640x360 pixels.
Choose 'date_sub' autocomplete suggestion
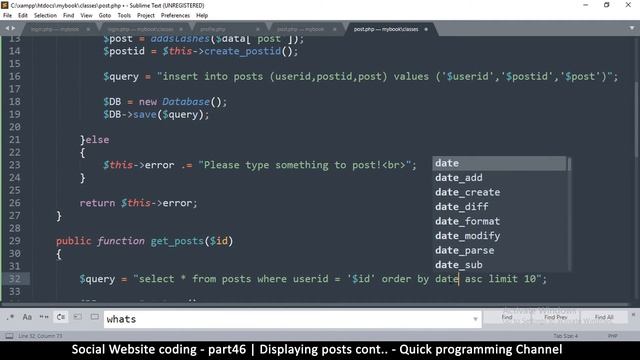click(x=500, y=265)
